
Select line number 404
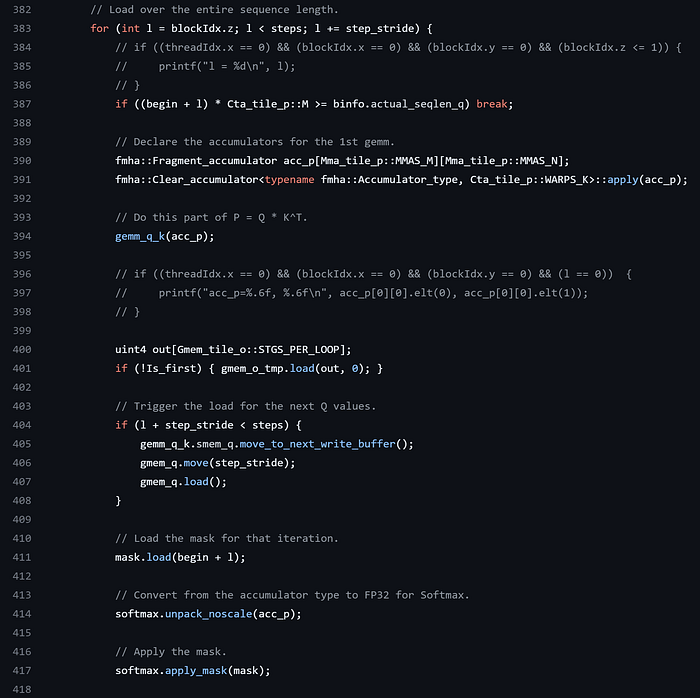tap(22, 425)
